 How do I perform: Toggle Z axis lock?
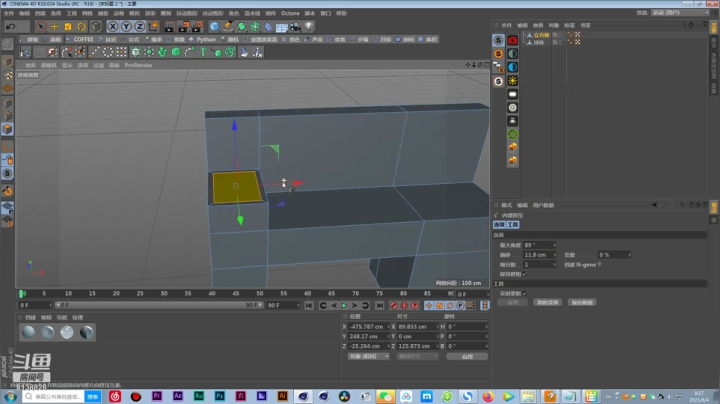tap(140, 27)
